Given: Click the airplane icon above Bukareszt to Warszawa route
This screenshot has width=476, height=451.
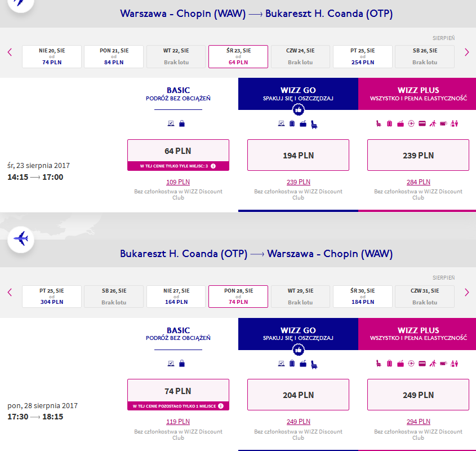Looking at the screenshot, I should 21,239.
